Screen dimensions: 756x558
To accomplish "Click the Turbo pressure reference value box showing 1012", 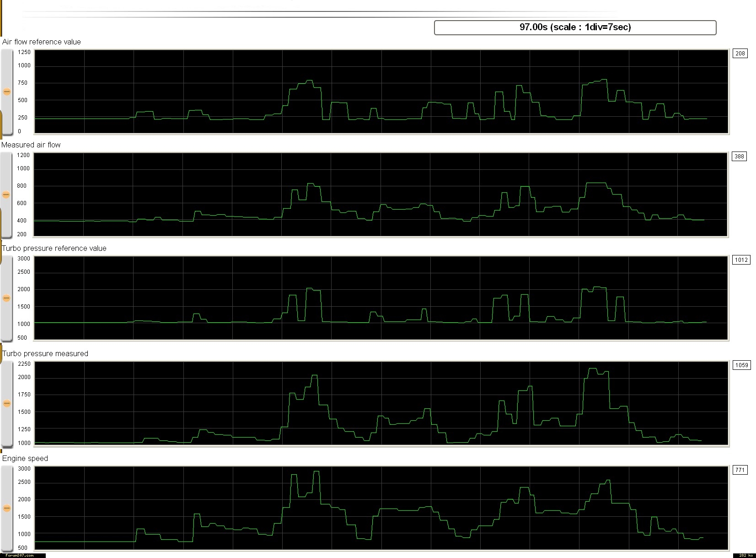I will [741, 260].
